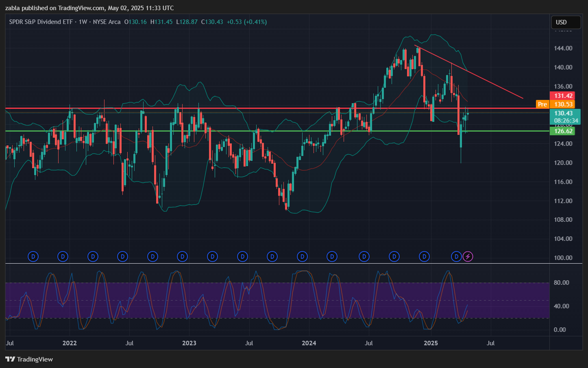
Task: Click the dividend D marker above the 2024 label
Action: 302,256
